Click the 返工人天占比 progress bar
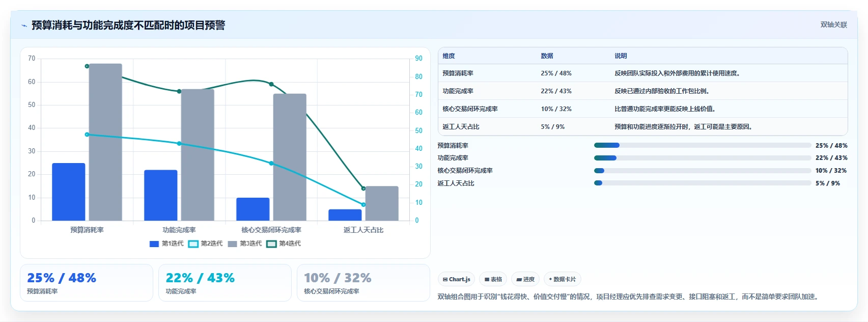 703,183
